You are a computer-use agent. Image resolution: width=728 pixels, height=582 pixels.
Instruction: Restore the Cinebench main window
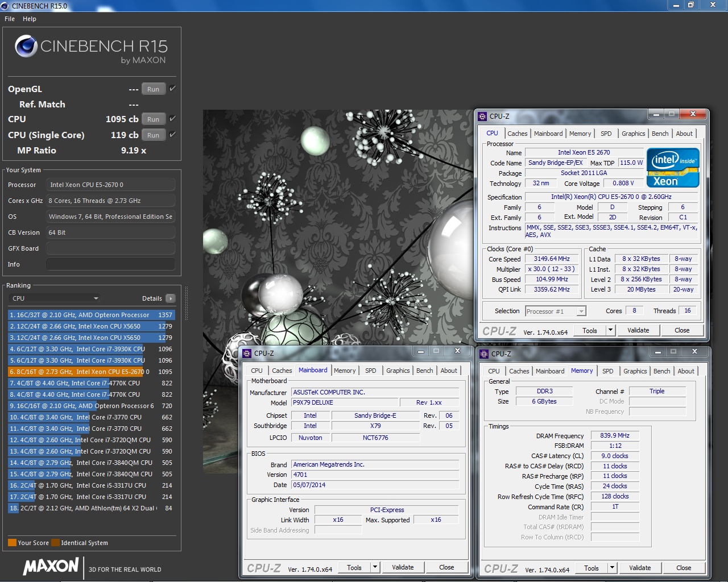coord(691,5)
